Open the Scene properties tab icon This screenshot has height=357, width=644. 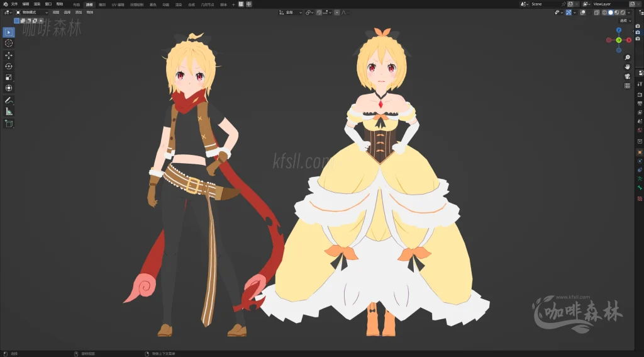click(640, 122)
